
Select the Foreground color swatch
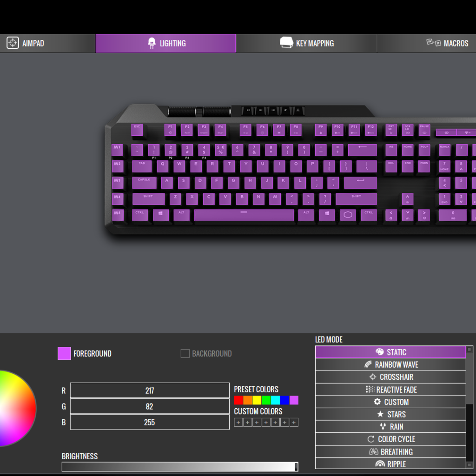pyautogui.click(x=64, y=354)
